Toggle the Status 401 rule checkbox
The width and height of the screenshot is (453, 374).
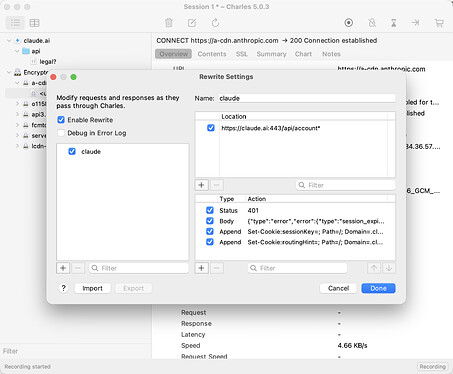click(210, 210)
